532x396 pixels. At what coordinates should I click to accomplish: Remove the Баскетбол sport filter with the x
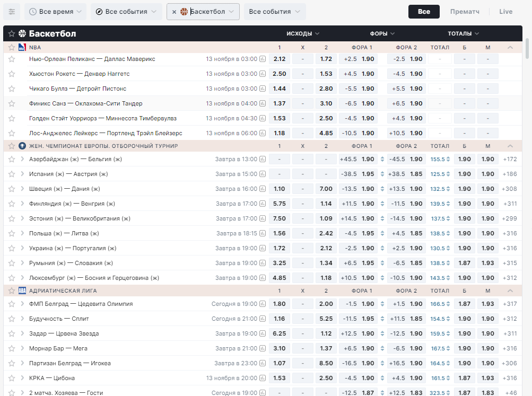coord(174,12)
